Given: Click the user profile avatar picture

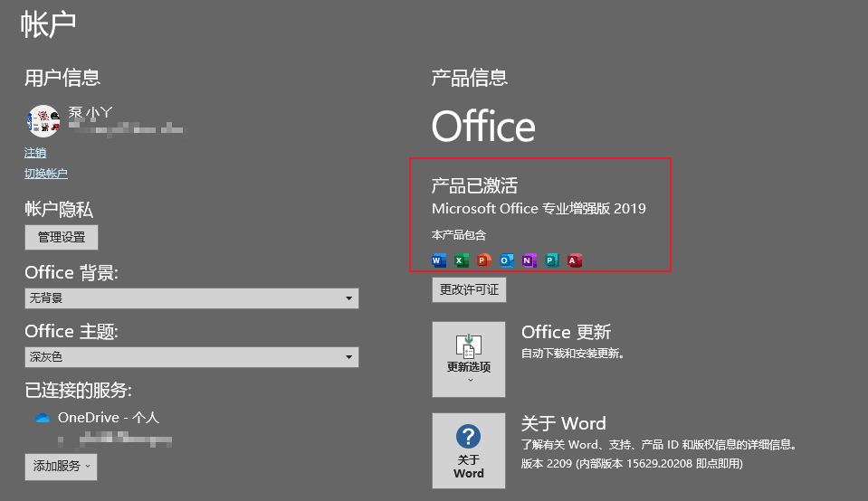Looking at the screenshot, I should click(x=43, y=121).
